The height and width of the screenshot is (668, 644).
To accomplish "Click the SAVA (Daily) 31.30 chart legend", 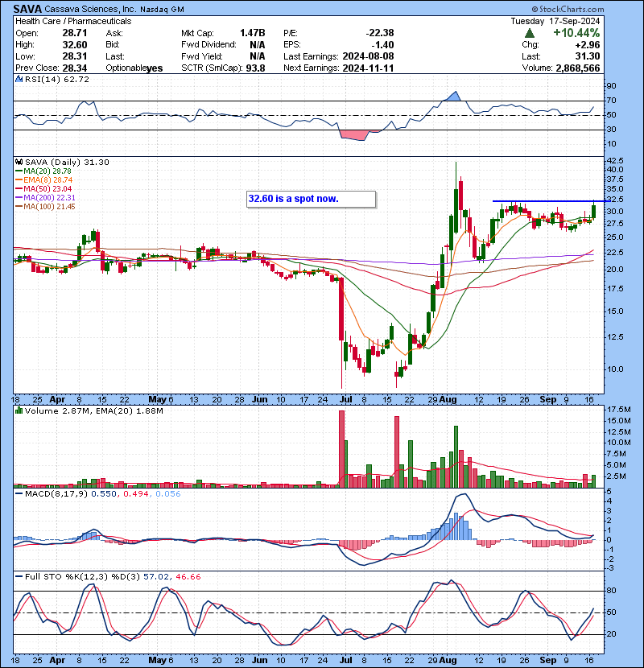I will pos(67,162).
